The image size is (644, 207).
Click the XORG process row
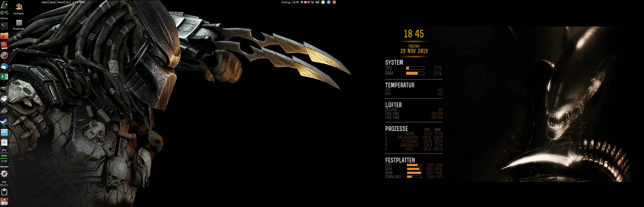[x=414, y=149]
